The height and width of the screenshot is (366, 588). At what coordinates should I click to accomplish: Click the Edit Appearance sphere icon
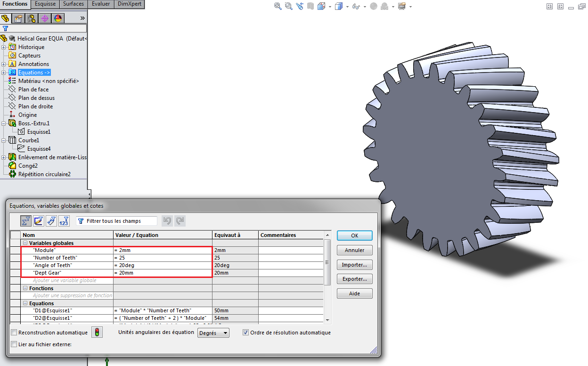tap(374, 6)
